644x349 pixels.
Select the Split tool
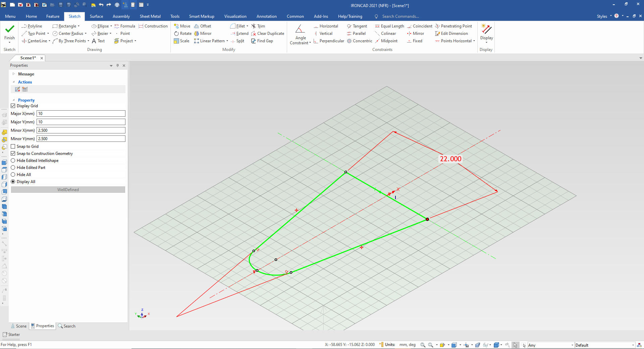click(x=237, y=41)
